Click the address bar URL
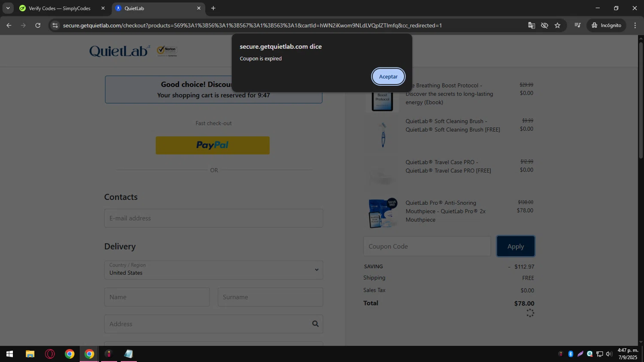The height and width of the screenshot is (362, 644). point(252,25)
